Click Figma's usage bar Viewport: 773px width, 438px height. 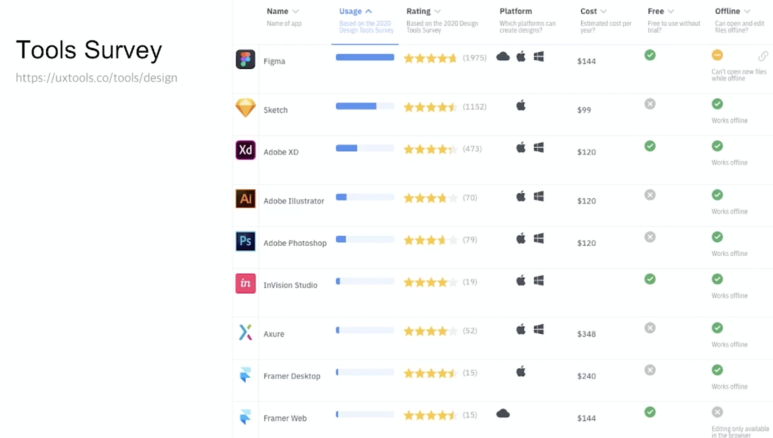(365, 57)
